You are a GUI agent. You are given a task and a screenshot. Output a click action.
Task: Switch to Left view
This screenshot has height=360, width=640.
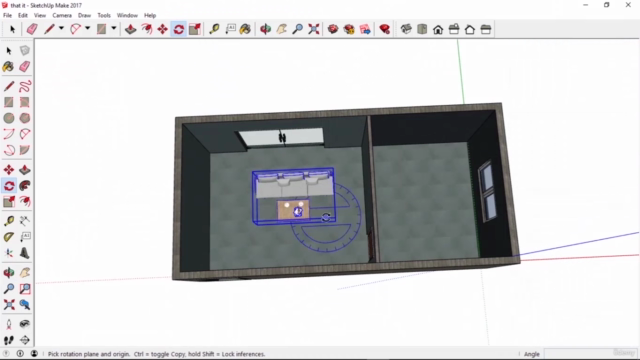point(486,29)
